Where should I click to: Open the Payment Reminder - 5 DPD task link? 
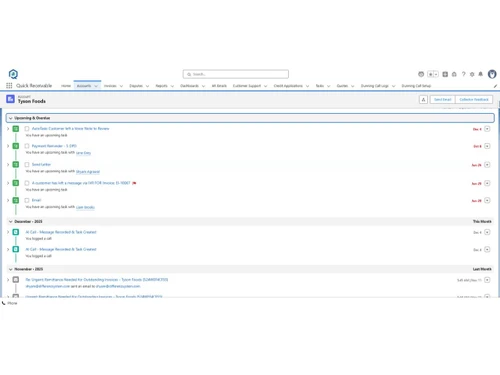pos(54,146)
